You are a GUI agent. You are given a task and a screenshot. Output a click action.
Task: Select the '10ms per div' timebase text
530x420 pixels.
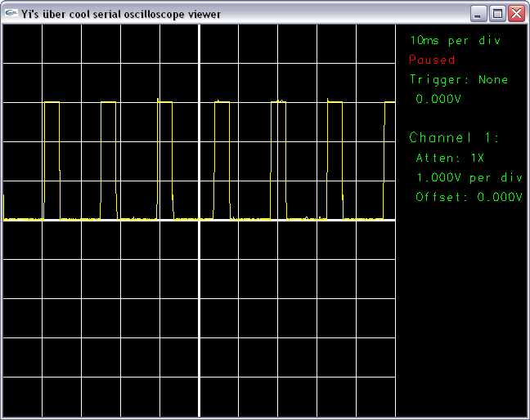[x=455, y=41]
